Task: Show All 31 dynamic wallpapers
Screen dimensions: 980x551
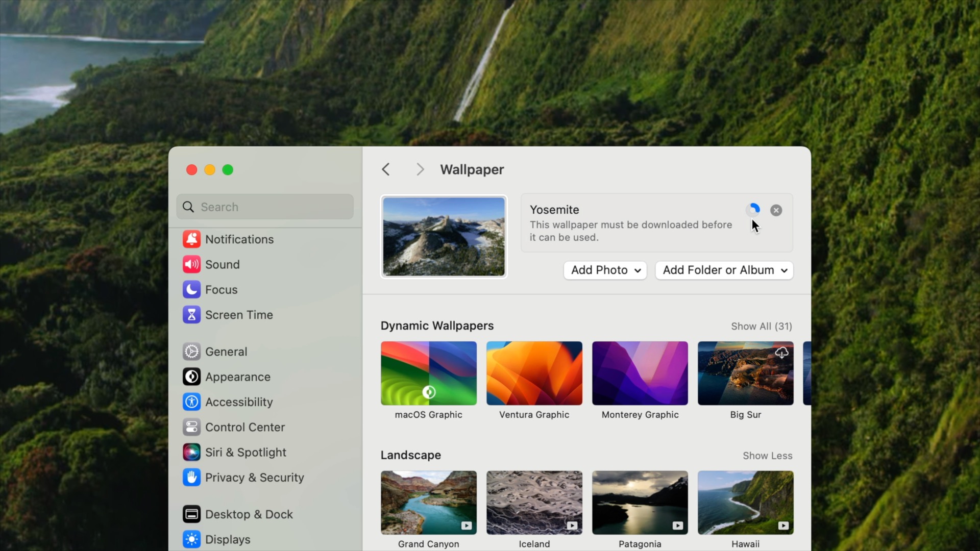Action: pos(761,327)
